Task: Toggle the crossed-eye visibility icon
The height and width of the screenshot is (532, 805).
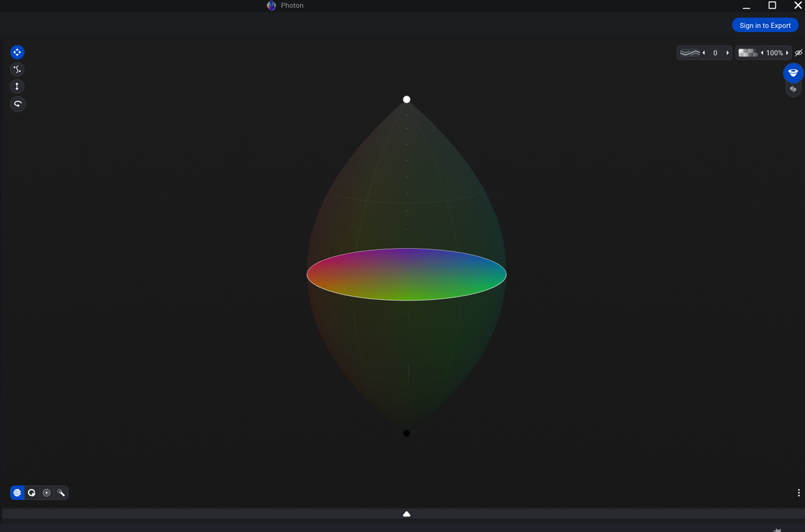Action: (x=798, y=53)
